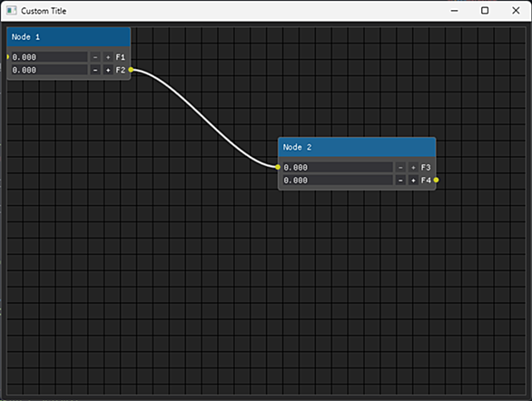Image resolution: width=532 pixels, height=401 pixels.
Task: Decrease the F3 value with minus button
Action: (x=400, y=167)
